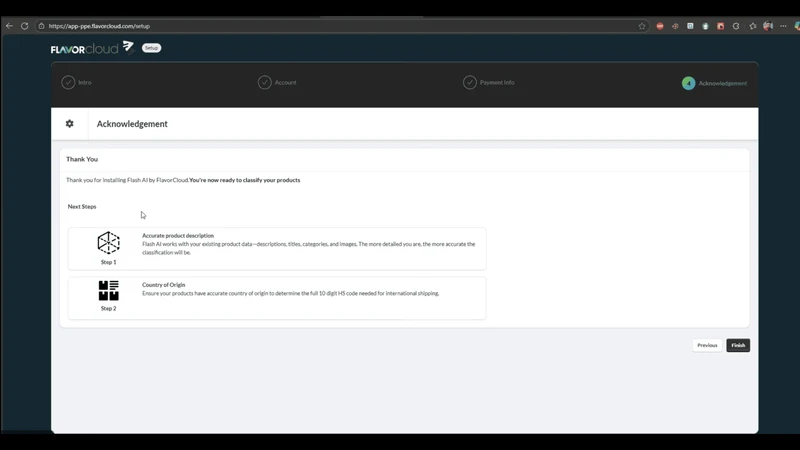The width and height of the screenshot is (800, 450).
Task: Click the 'Thank You' card title
Action: pos(82,159)
